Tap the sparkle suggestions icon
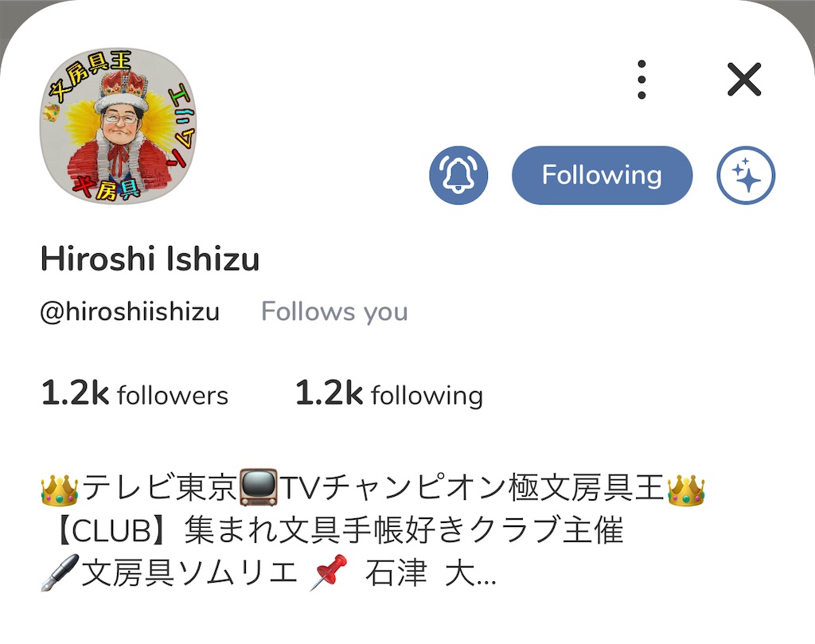 pos(746,175)
